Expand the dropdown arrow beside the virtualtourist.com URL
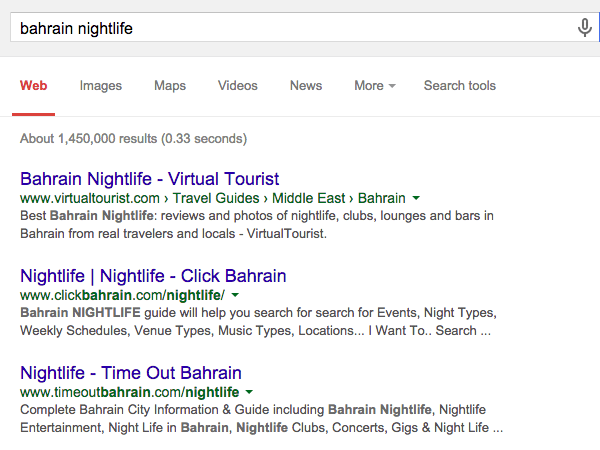This screenshot has height=450, width=600. point(416,199)
